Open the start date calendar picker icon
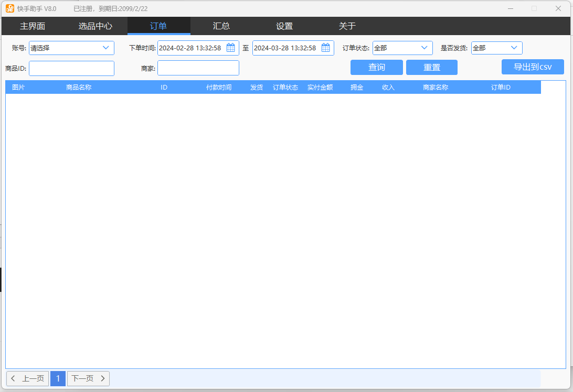 [x=231, y=48]
